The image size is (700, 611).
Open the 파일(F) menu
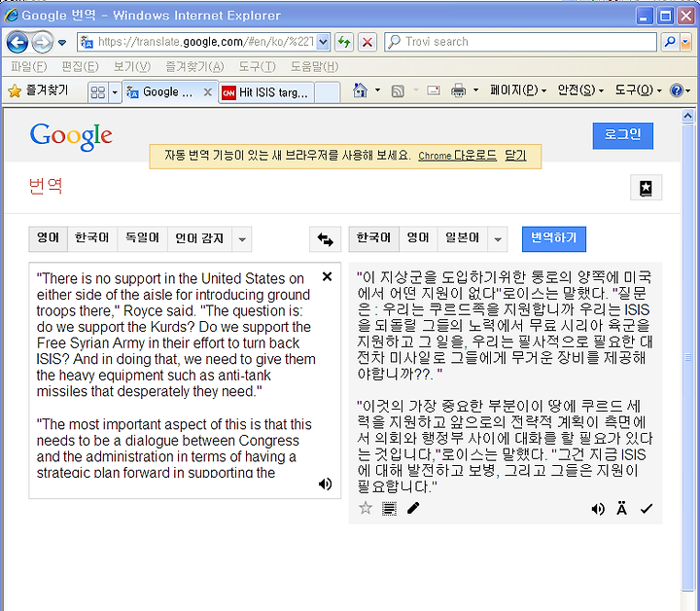point(28,66)
